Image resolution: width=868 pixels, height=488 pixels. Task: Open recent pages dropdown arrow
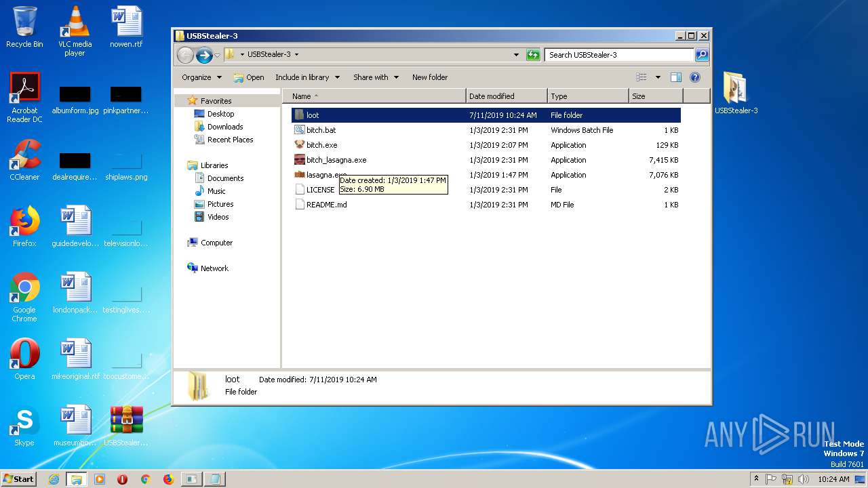(x=217, y=55)
